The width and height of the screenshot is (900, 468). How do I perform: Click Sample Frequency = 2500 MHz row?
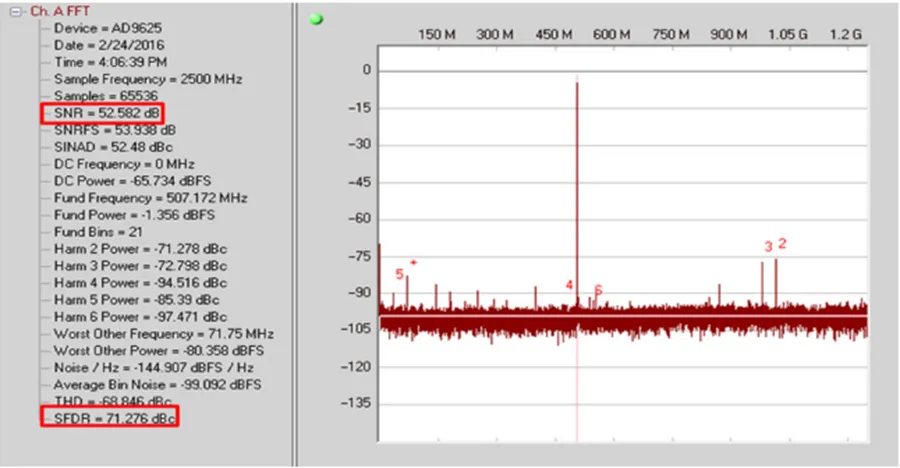(x=147, y=79)
